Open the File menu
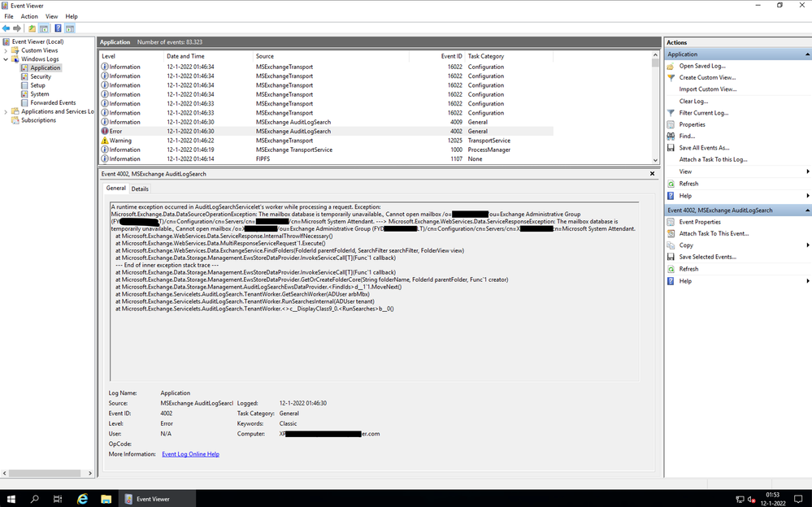Viewport: 812px width, 507px height. click(9, 16)
